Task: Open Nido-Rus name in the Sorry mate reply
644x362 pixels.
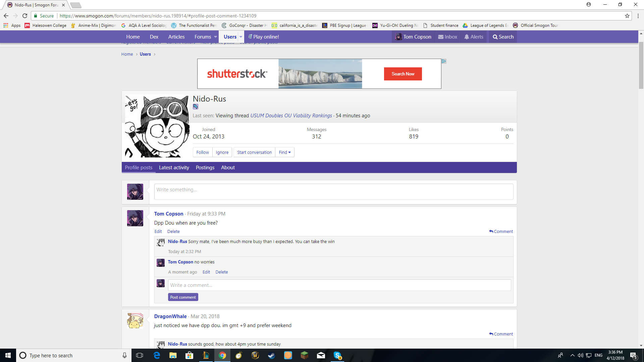Action: coord(177,241)
